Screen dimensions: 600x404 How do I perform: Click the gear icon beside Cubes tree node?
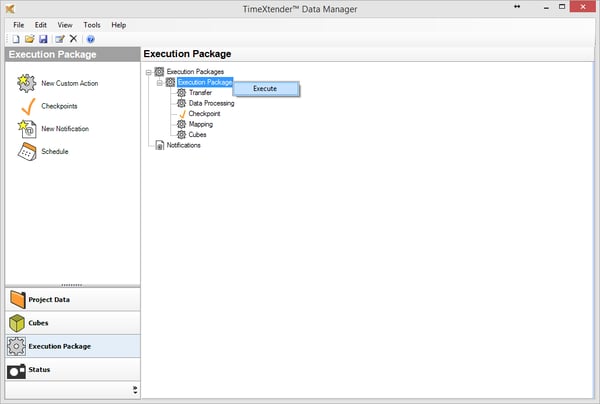tap(181, 135)
